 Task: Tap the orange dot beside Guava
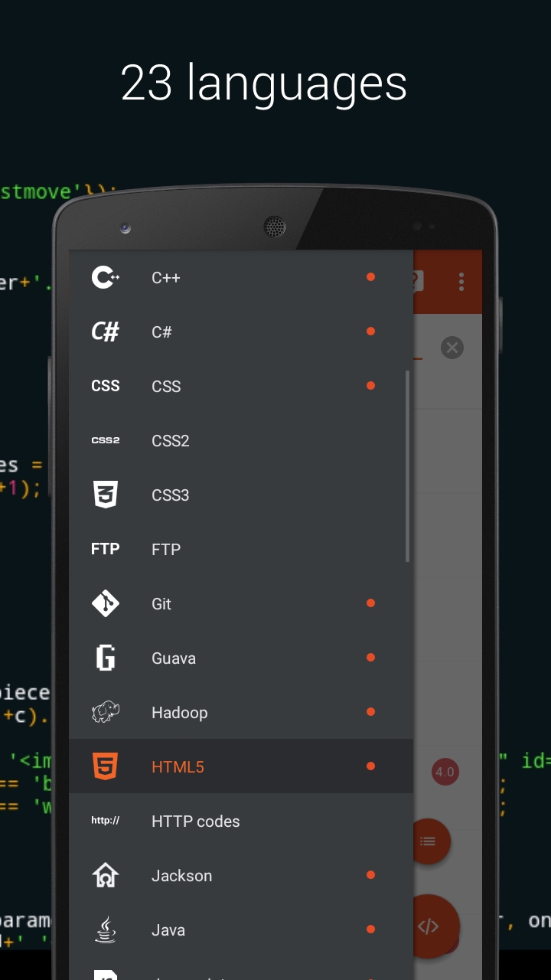pos(370,658)
